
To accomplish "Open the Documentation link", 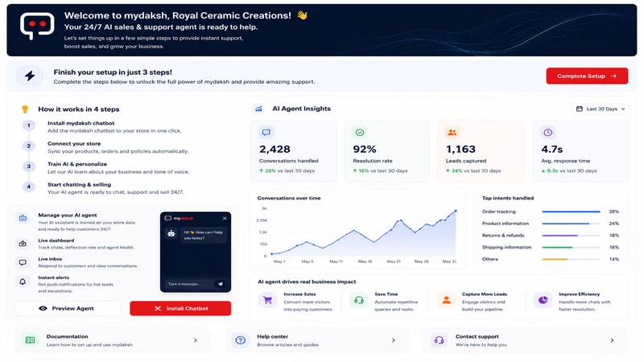I will [x=112, y=340].
